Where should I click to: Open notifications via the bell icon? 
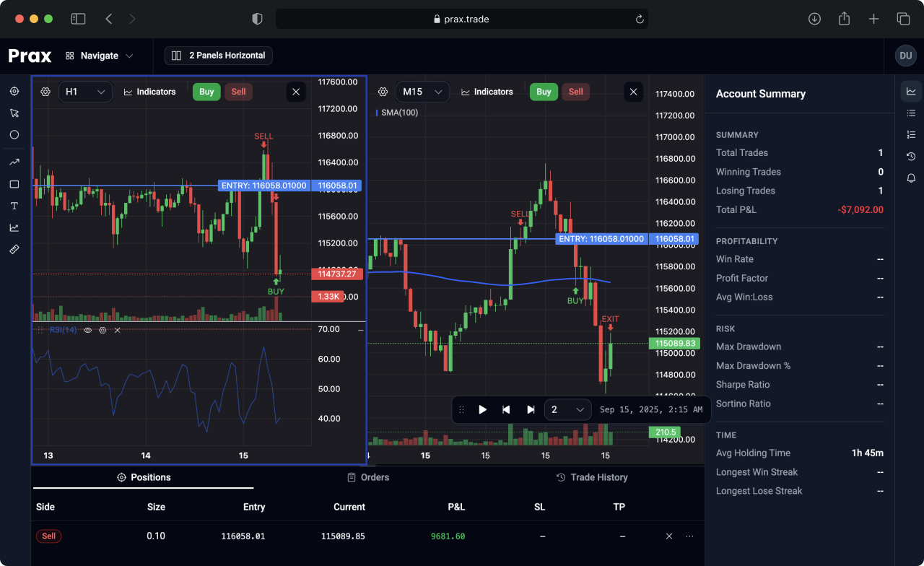pyautogui.click(x=910, y=178)
